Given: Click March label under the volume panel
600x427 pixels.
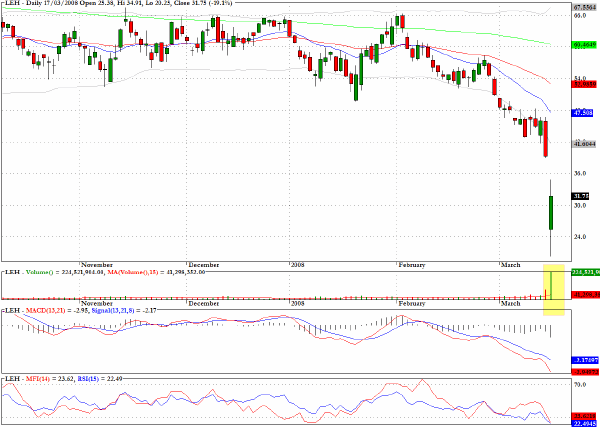Looking at the screenshot, I should [x=510, y=303].
